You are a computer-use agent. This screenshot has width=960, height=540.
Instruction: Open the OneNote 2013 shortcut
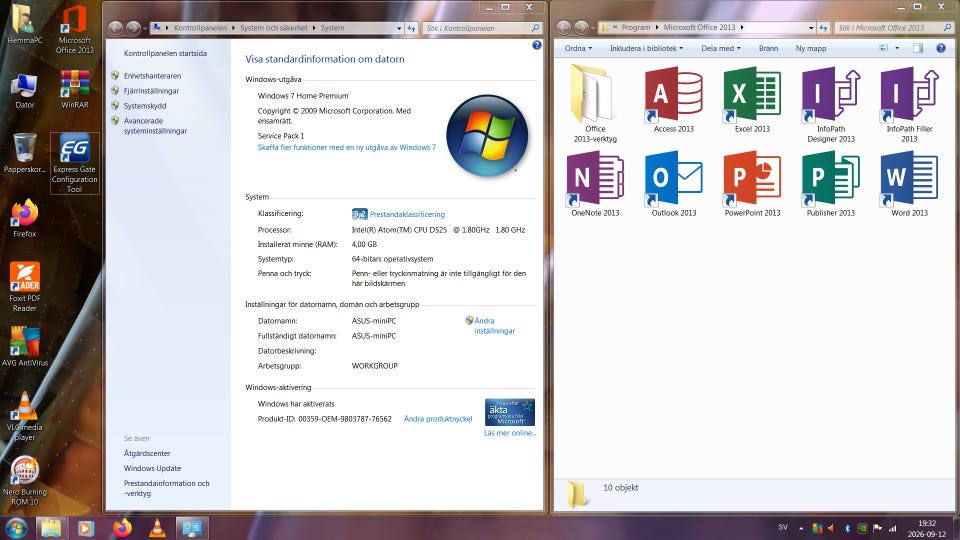[595, 184]
